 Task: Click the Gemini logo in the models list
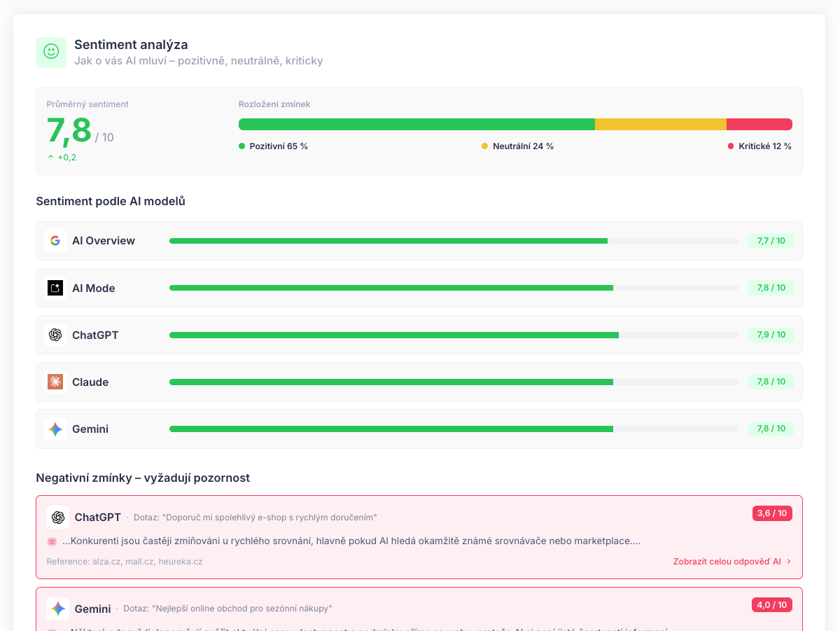[x=55, y=429]
